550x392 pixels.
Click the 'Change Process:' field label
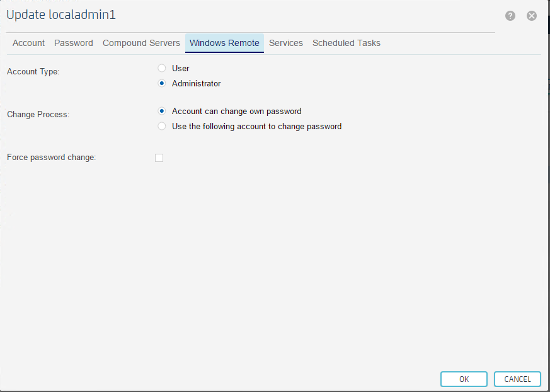coord(38,115)
